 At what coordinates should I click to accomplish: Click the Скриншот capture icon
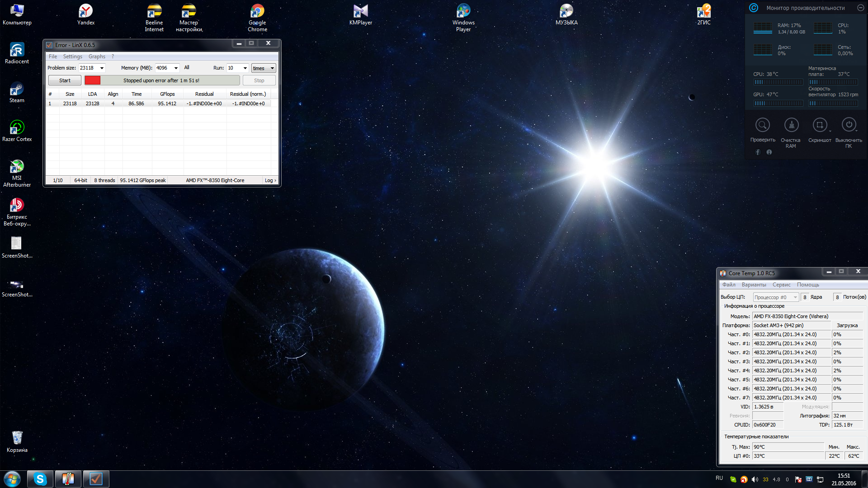[820, 125]
